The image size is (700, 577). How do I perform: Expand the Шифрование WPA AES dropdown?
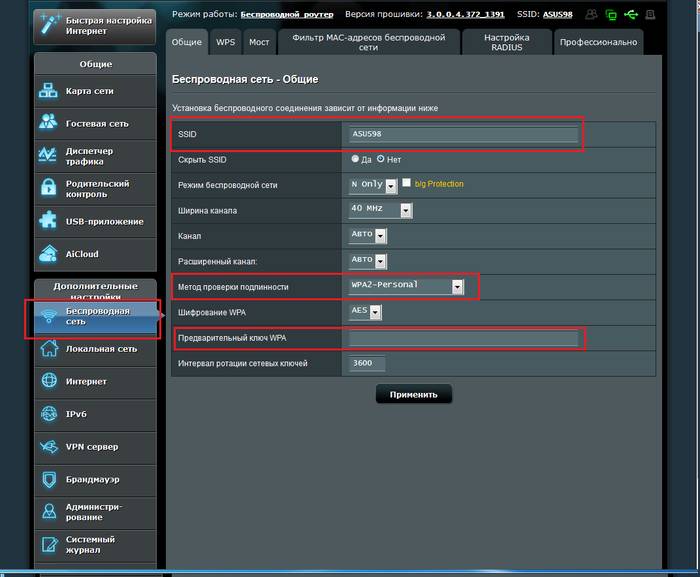click(x=376, y=312)
